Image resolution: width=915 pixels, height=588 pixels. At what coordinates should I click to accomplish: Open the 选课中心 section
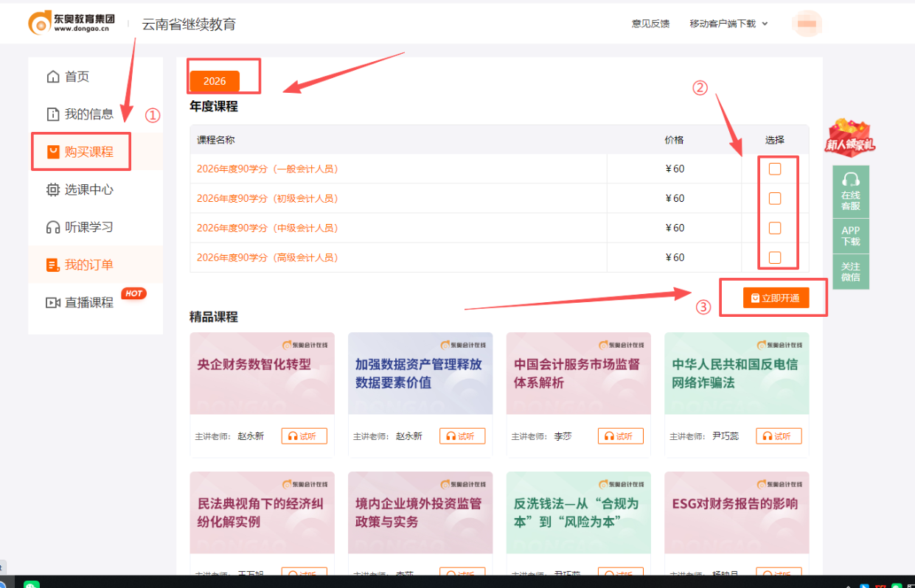[74, 189]
